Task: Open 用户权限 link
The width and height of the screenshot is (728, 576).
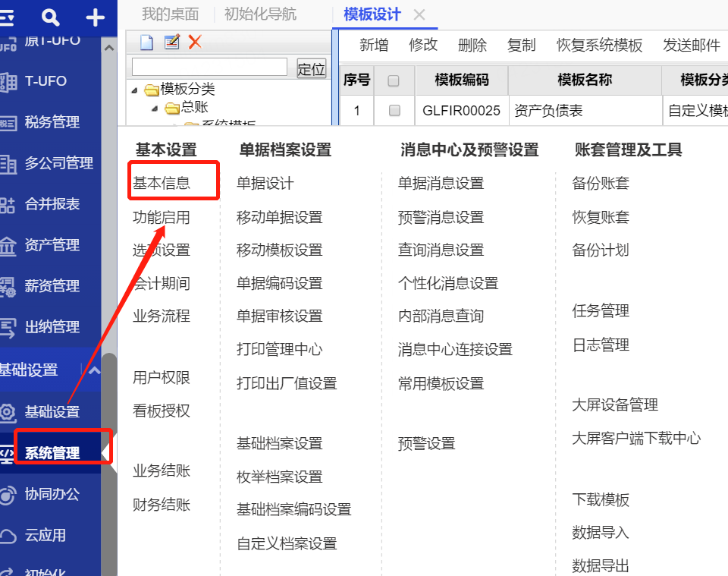Action: click(162, 378)
